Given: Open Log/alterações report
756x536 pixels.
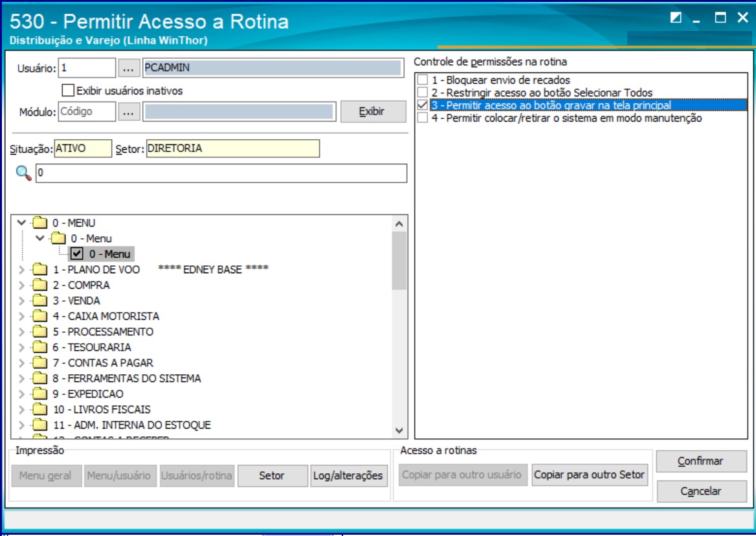Looking at the screenshot, I should point(348,476).
